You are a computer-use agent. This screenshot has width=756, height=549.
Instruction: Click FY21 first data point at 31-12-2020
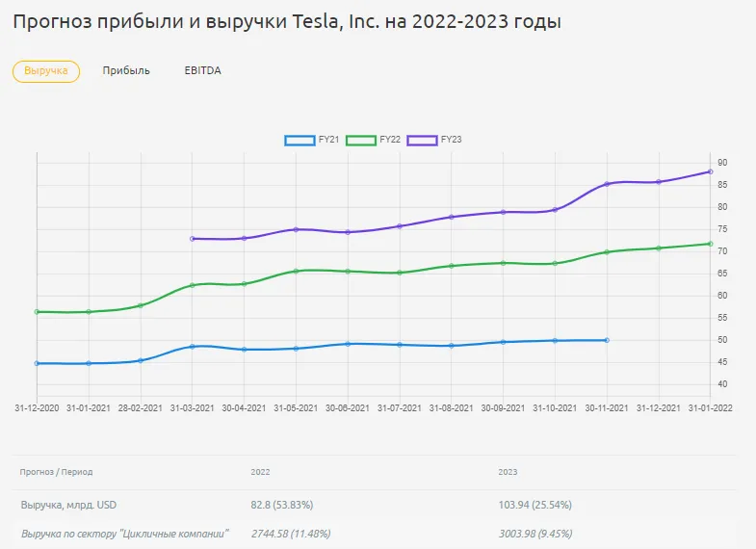coord(37,363)
